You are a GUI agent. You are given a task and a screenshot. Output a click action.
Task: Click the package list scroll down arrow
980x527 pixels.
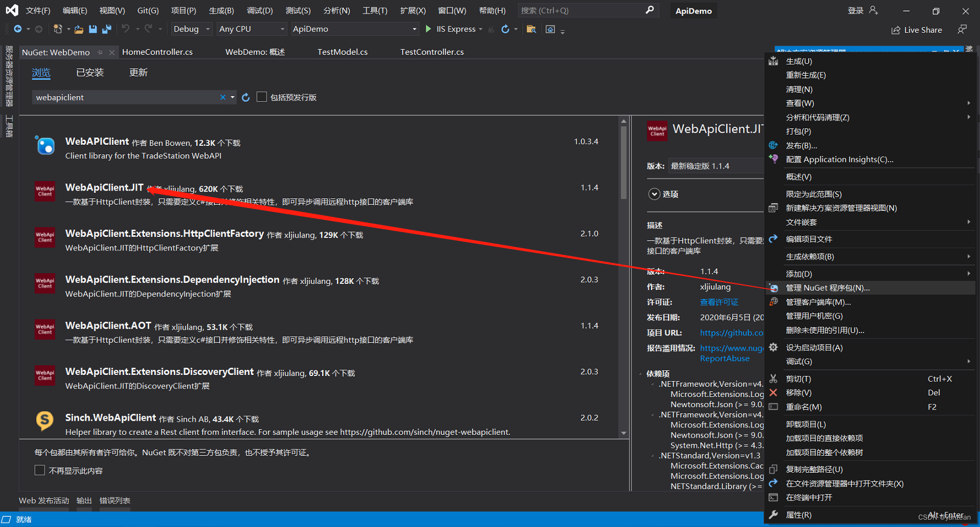tap(623, 433)
